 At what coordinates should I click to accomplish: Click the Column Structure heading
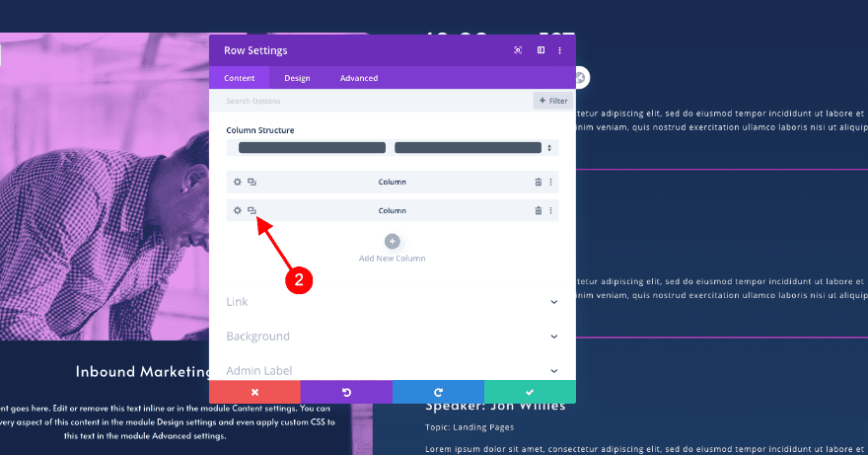tap(260, 130)
